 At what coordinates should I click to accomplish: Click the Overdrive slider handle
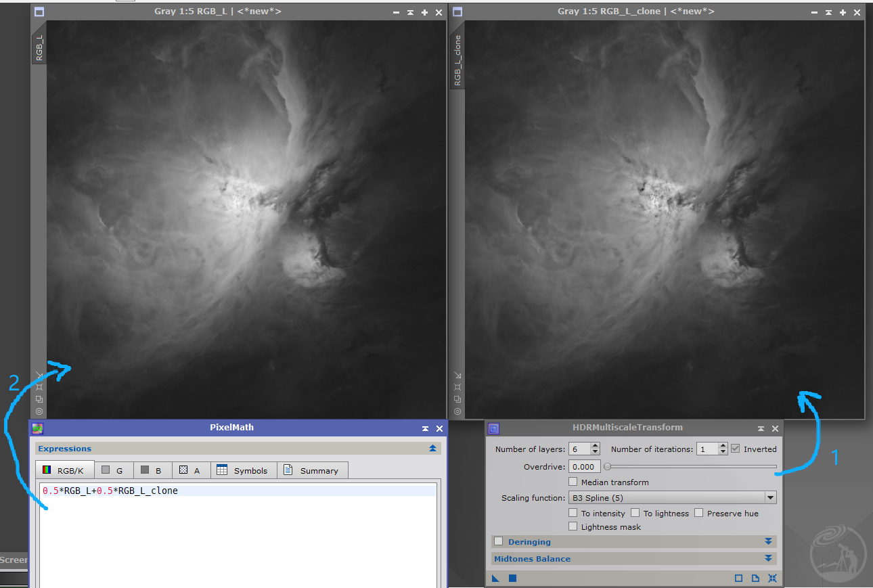click(x=607, y=467)
